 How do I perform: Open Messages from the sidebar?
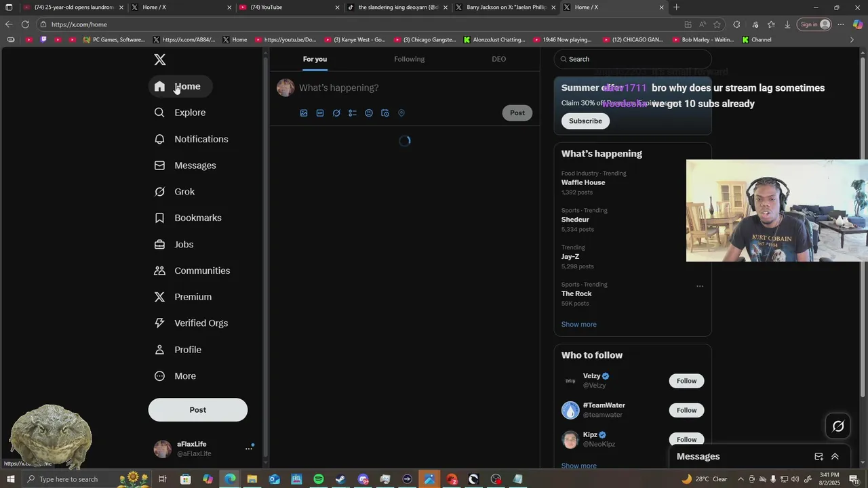tap(185, 165)
